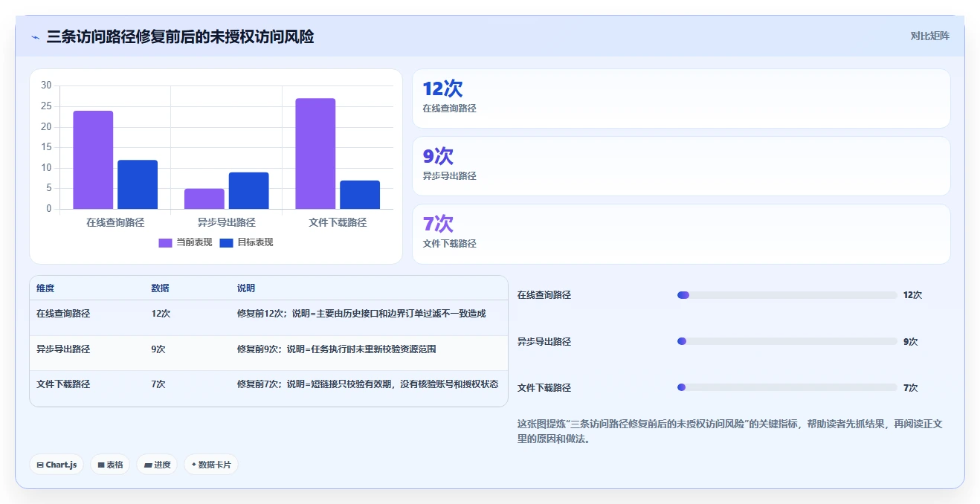Select the 9次 data card

pyautogui.click(x=681, y=166)
